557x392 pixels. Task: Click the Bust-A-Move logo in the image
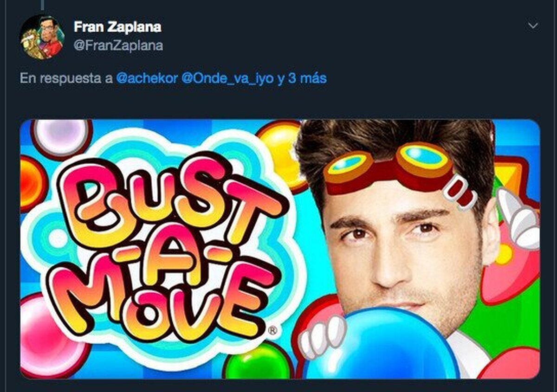coord(167,246)
